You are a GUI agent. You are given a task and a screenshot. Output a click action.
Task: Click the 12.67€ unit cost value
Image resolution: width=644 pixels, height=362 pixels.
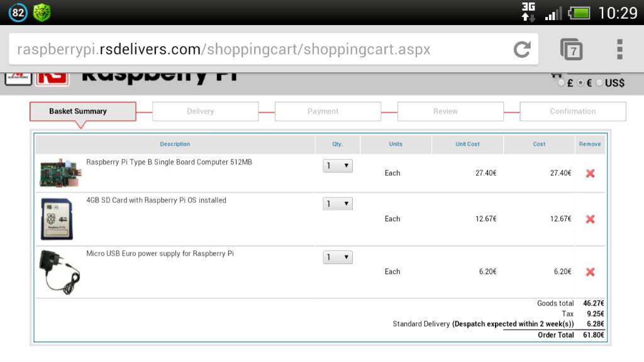(486, 219)
